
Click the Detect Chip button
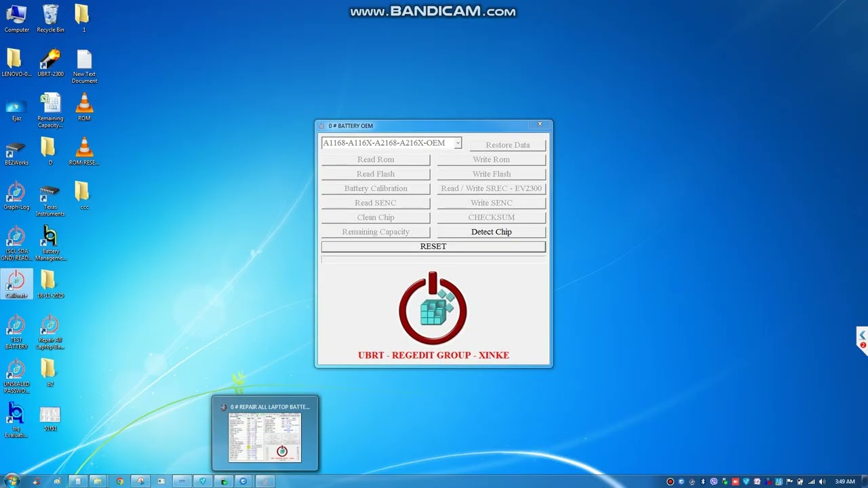click(x=492, y=232)
